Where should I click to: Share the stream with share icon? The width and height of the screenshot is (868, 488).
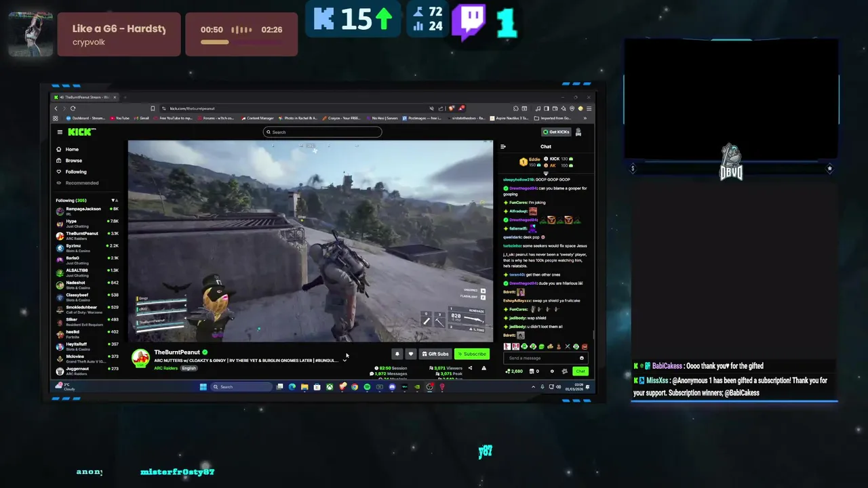470,368
